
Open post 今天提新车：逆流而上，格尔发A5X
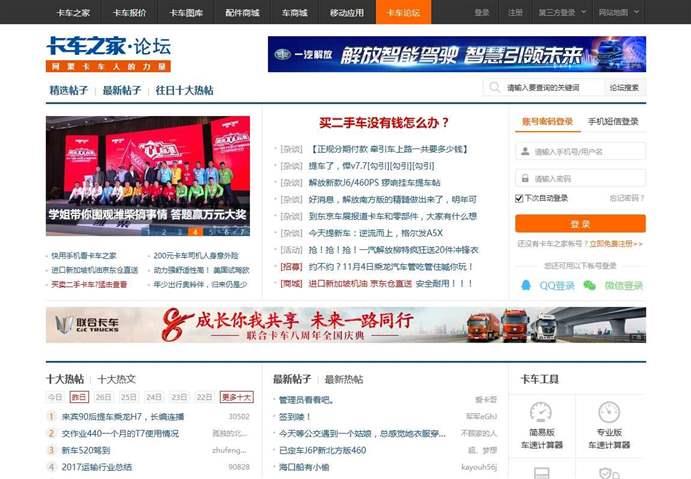(375, 233)
